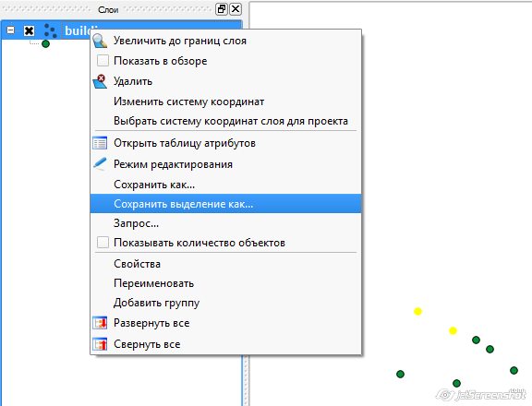Click the point layer icon next to build layer
Screen dimensions: 532x406
pos(51,30)
